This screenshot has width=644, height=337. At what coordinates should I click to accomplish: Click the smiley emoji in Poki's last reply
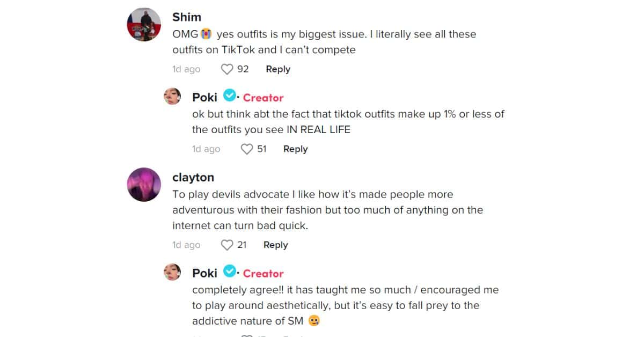(x=314, y=320)
